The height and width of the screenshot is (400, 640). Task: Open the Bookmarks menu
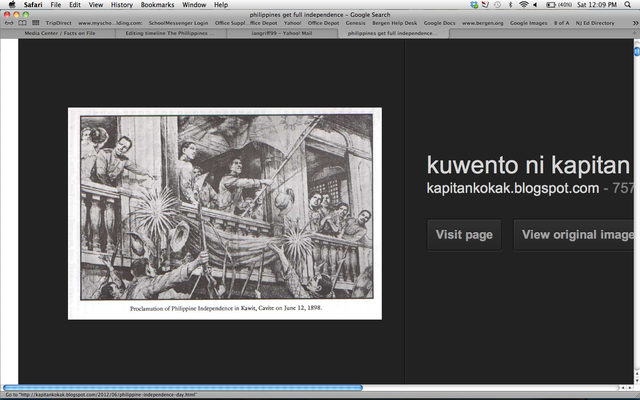pos(157,5)
